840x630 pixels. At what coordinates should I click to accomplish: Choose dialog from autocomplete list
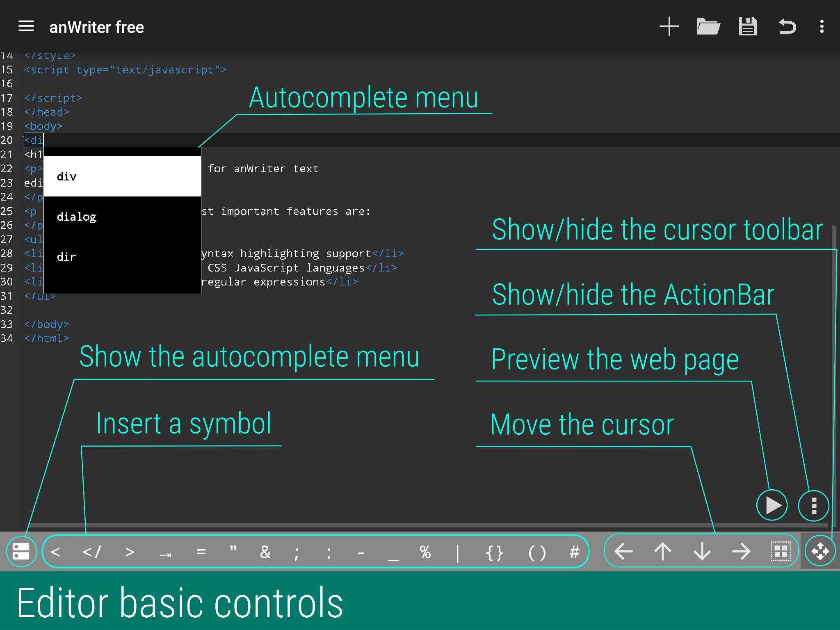122,217
